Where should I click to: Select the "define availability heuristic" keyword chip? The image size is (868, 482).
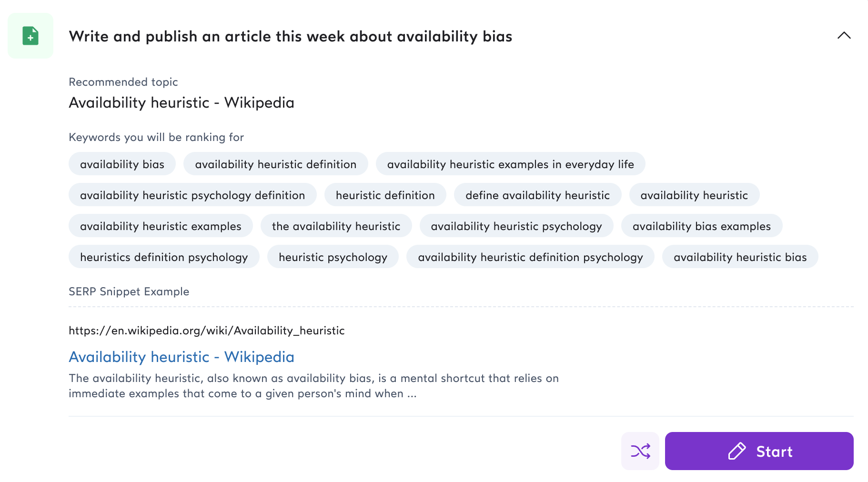pos(537,195)
